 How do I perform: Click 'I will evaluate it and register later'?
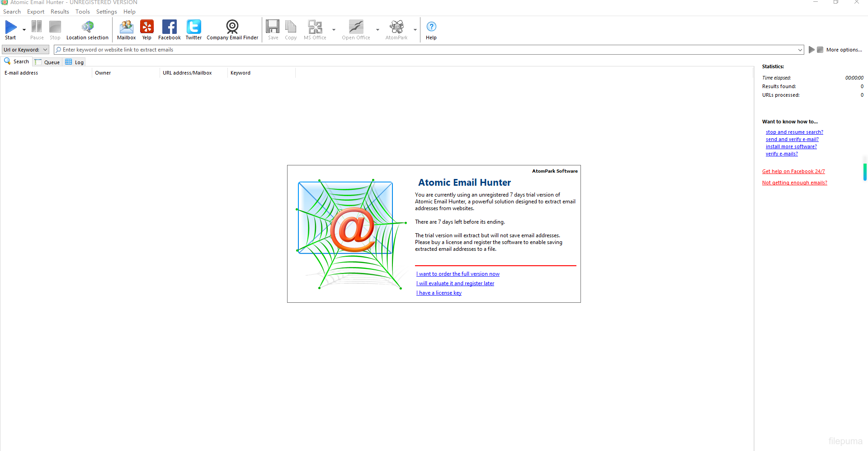[x=455, y=283]
